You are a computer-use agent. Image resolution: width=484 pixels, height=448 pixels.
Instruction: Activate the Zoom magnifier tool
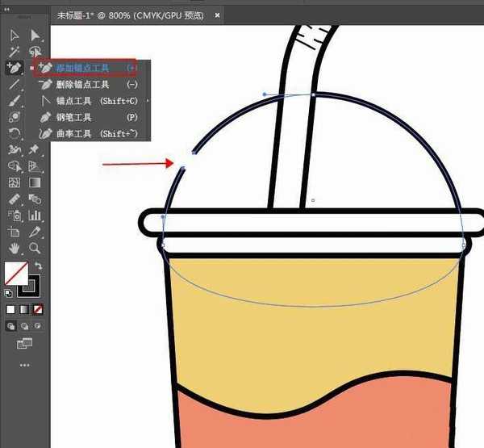(x=35, y=248)
